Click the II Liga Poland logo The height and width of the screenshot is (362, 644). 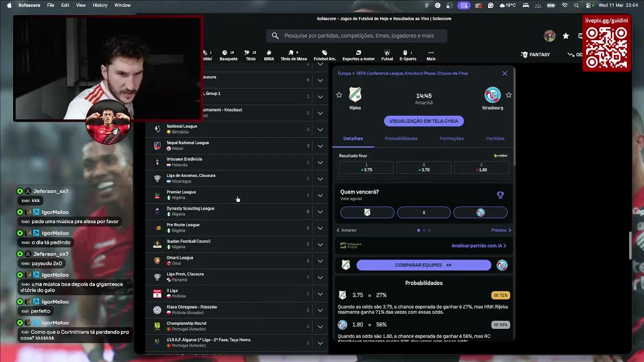(157, 294)
